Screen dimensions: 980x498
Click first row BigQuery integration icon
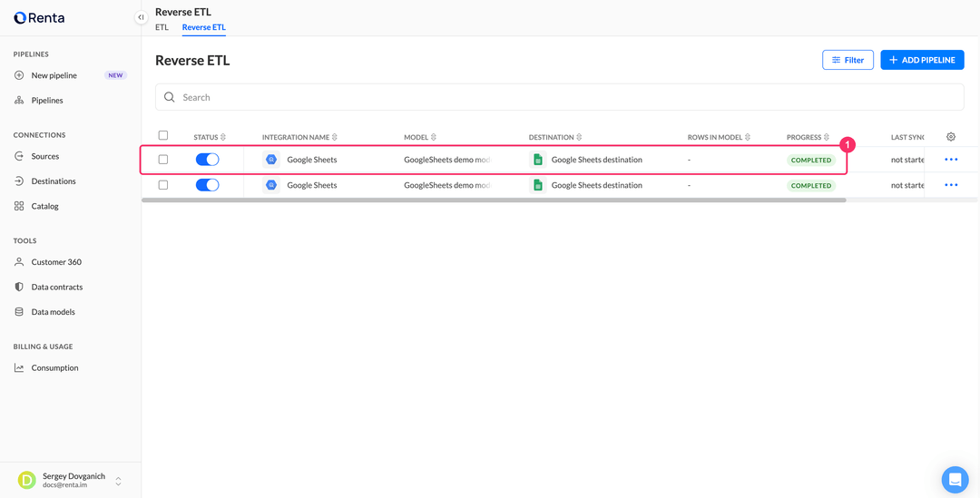271,160
